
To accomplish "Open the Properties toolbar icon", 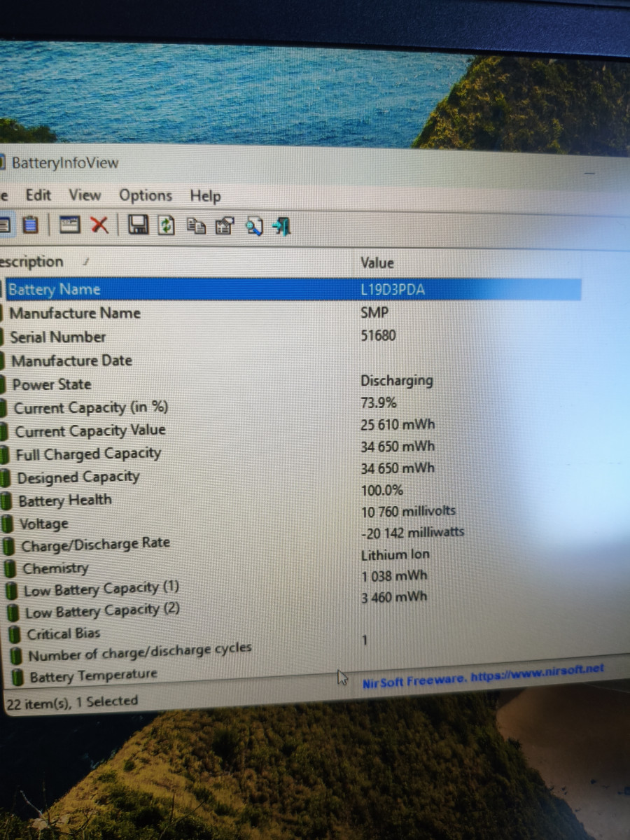I will pos(223,226).
